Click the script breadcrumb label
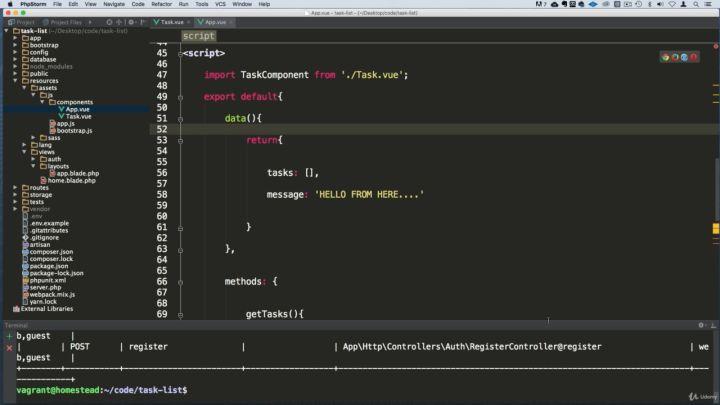The height and width of the screenshot is (405, 720). pyautogui.click(x=198, y=36)
